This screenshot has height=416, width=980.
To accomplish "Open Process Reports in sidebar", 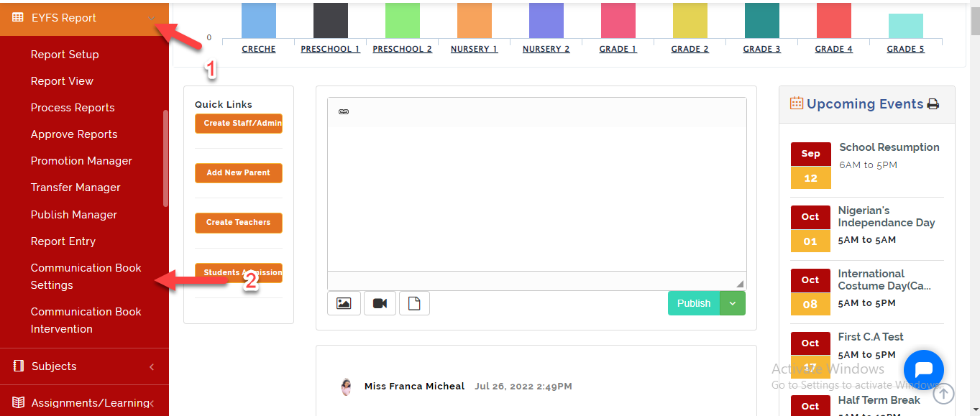I will click(x=73, y=108).
